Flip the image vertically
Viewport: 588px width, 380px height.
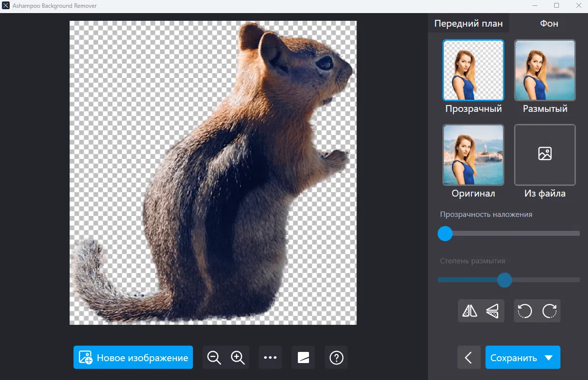[492, 311]
